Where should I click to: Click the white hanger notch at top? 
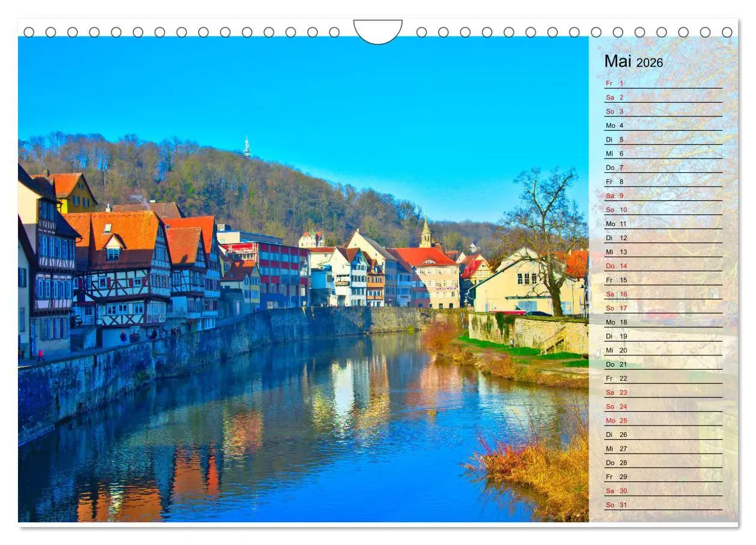coord(378,29)
